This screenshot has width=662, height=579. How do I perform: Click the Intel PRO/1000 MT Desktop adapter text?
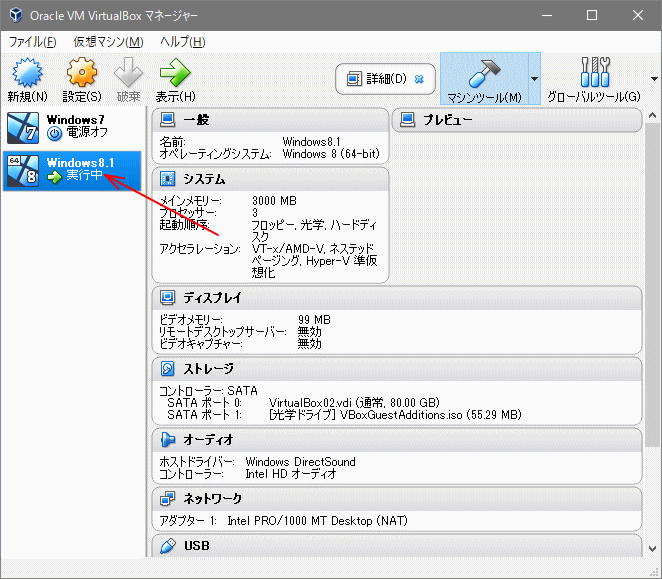coord(317,521)
